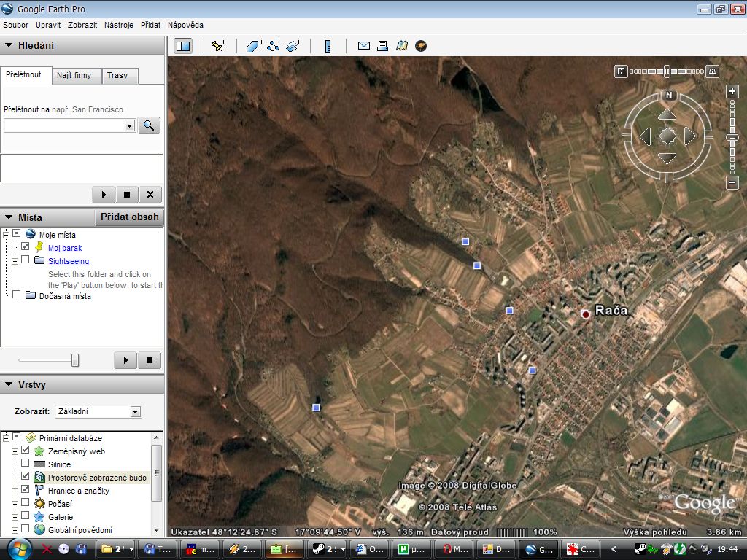The image size is (747, 560).
Task: Click the compass left arrow
Action: pos(646,136)
